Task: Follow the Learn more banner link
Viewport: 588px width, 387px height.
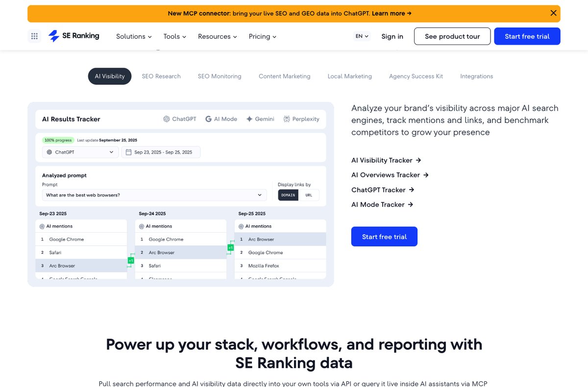Action: [x=392, y=13]
